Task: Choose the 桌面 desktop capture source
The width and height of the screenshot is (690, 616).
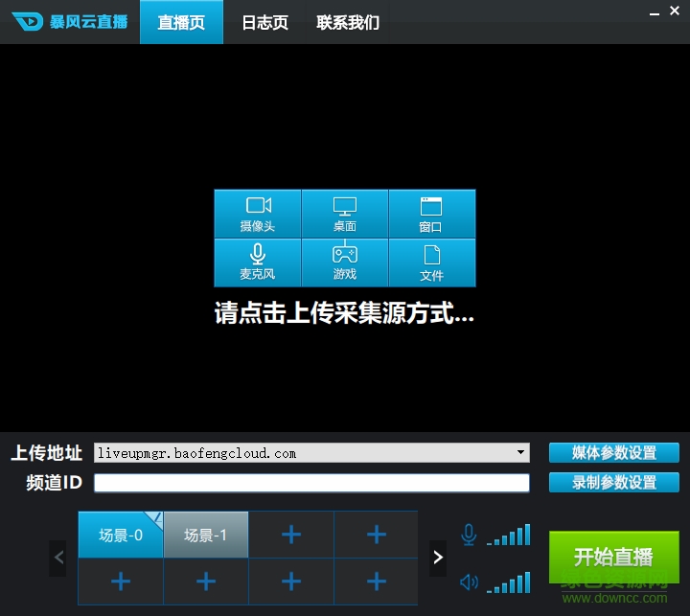Action: (344, 213)
